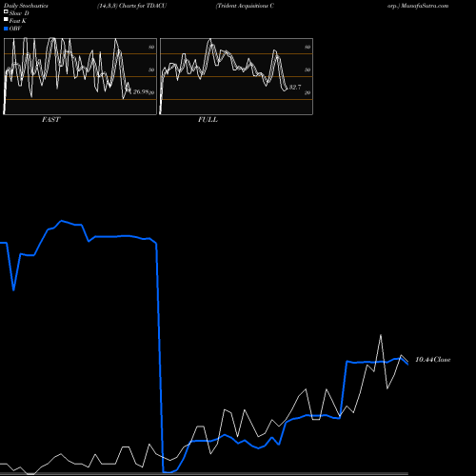The width and height of the screenshot is (476, 476).
Task: Click the 'OBV' legend text
Action: [x=15, y=29]
